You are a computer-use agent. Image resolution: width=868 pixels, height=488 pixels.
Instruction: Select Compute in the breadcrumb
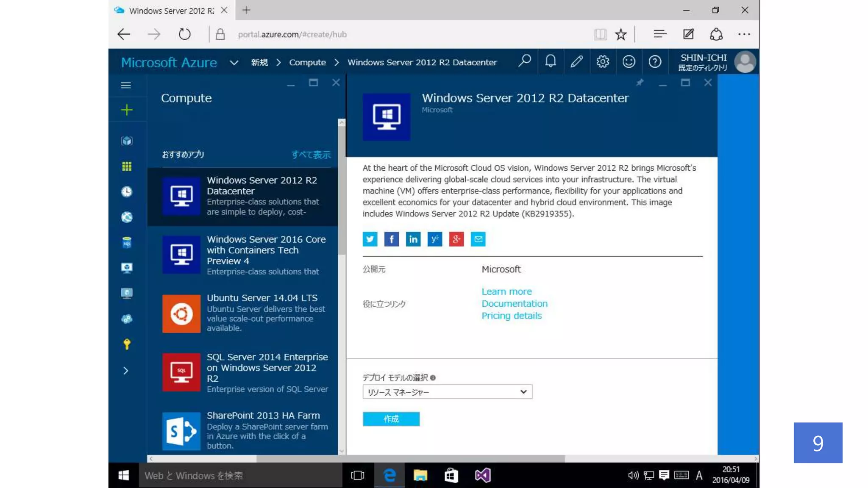coord(307,63)
